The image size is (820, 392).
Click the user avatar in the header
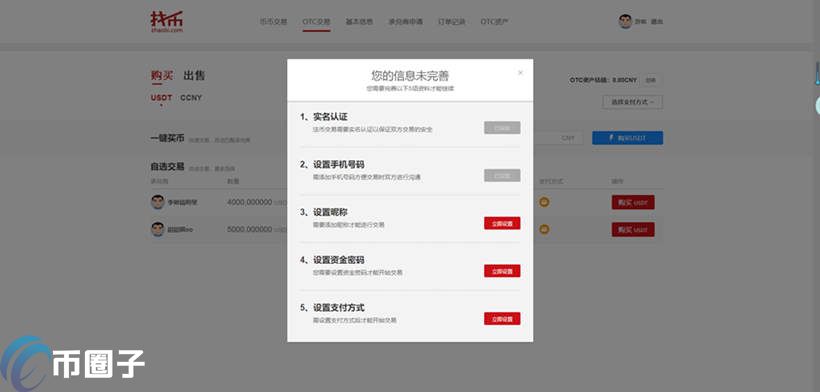coord(625,21)
